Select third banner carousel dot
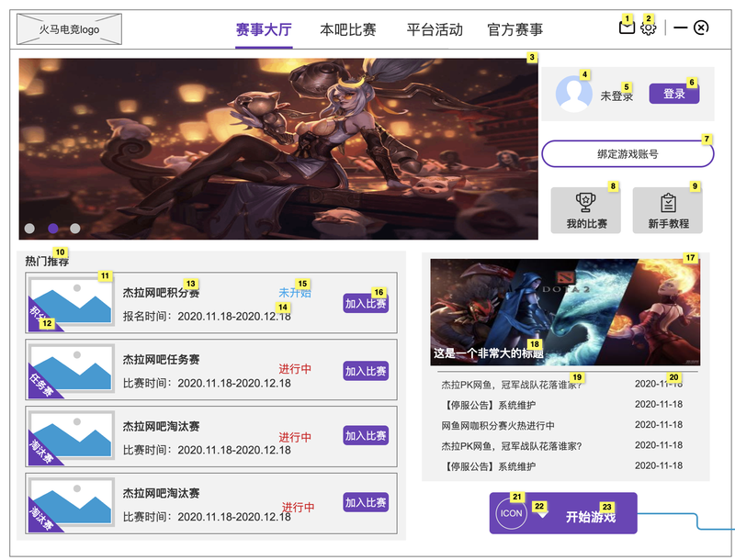Viewport: 735px width, 560px height. (75, 228)
